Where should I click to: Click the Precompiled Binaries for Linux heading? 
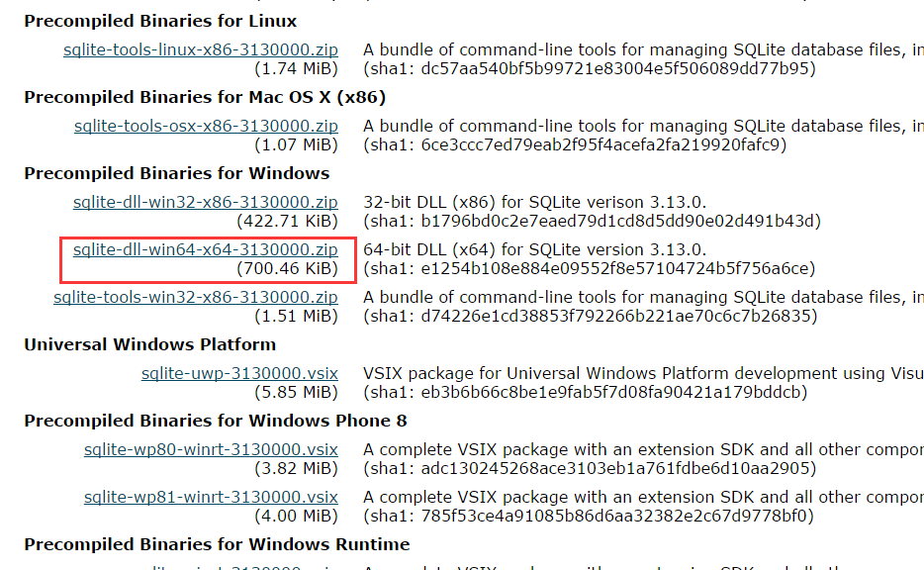[x=160, y=21]
